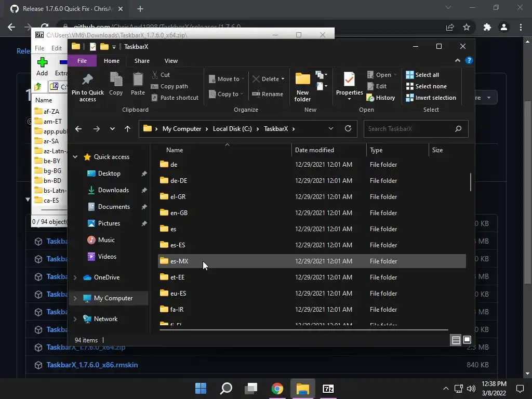532x399 pixels.
Task: Select the fa-IR folder
Action: point(312,310)
